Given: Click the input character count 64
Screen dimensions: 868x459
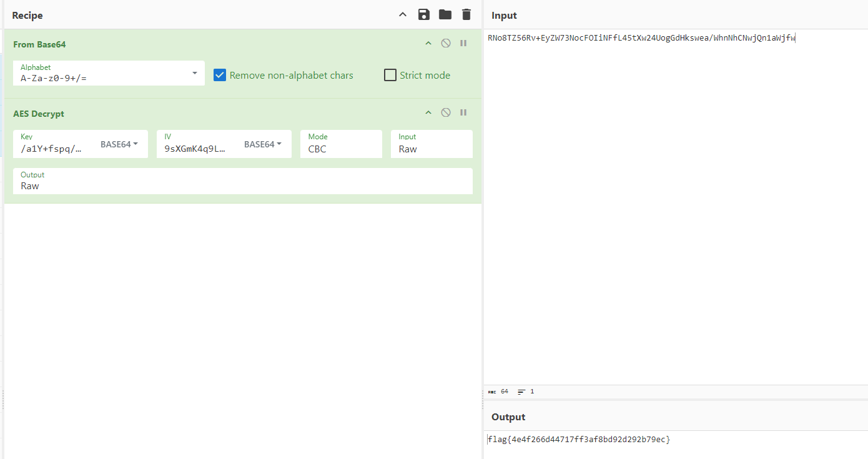Looking at the screenshot, I should [x=499, y=392].
